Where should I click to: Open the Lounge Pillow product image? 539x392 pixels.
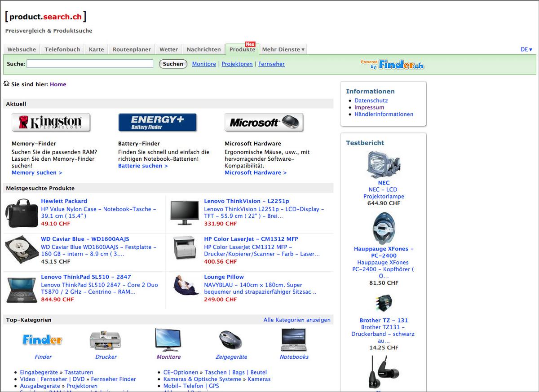point(186,285)
